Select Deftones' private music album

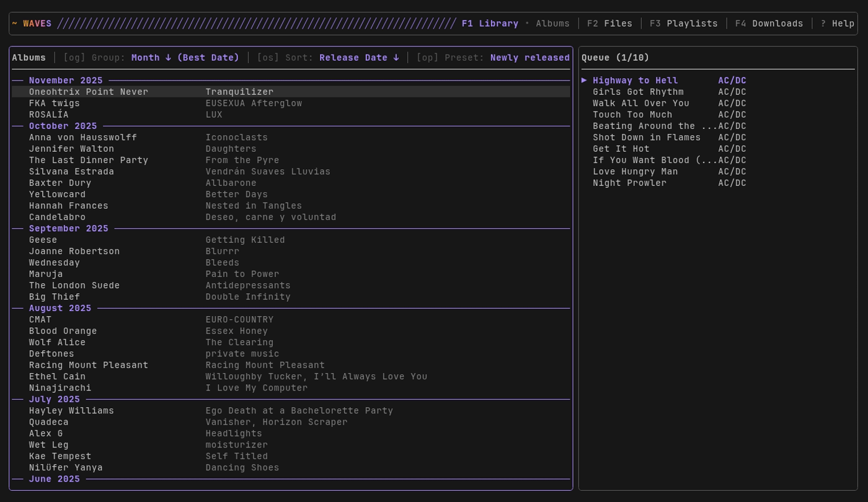[291, 354]
